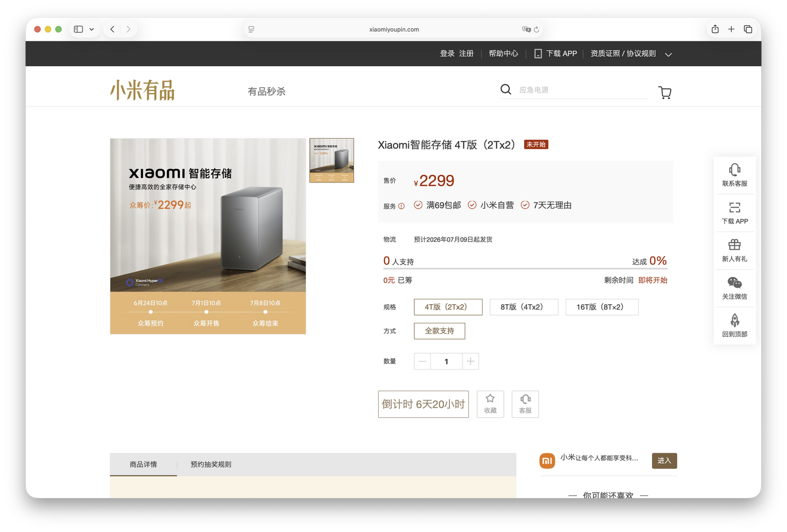Click the 新人有礼 gift icon
Screen dimensions: 787x532
pos(735,245)
